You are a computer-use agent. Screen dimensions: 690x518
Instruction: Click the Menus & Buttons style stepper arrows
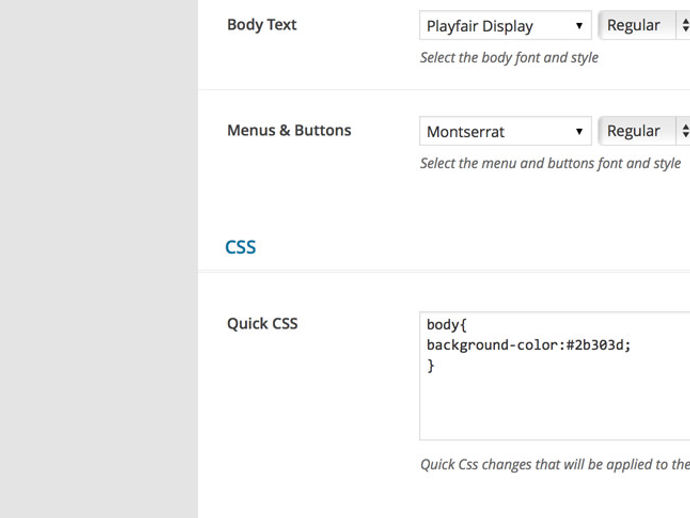coord(685,131)
